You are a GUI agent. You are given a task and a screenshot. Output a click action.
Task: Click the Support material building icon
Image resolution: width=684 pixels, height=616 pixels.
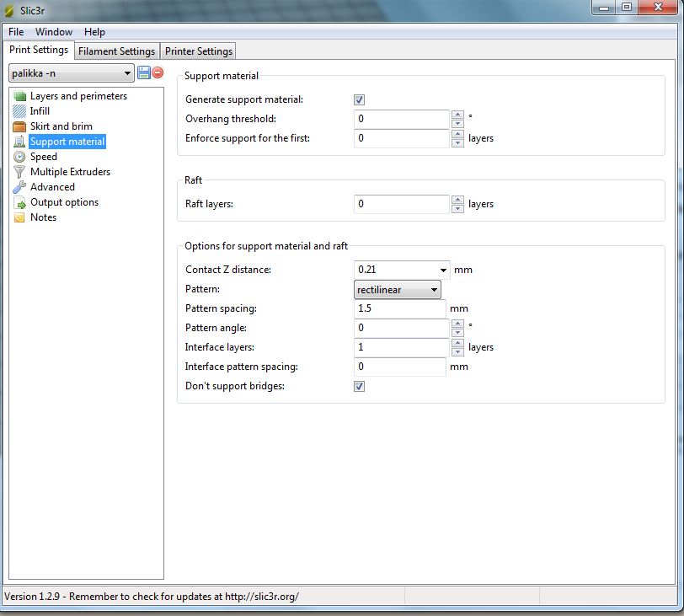(19, 142)
